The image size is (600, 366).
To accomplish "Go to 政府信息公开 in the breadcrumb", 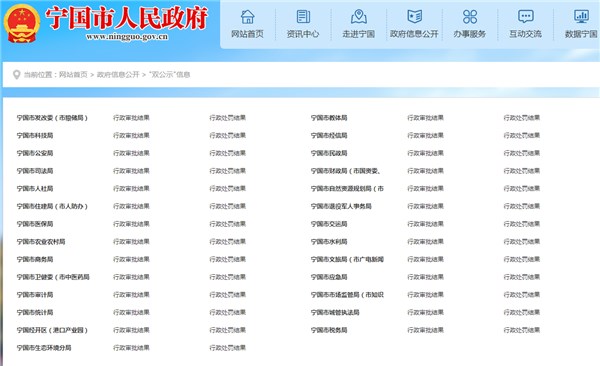I will 118,75.
